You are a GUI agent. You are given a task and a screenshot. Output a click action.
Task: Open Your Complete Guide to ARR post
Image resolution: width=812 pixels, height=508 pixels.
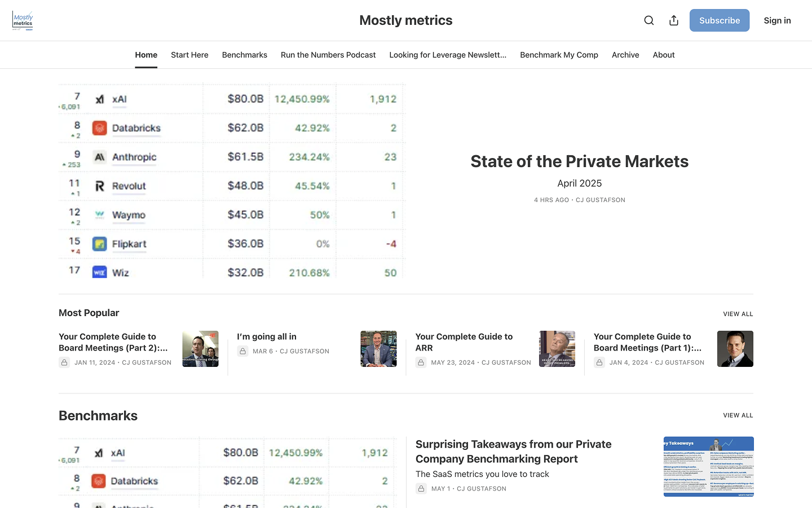coord(464,342)
